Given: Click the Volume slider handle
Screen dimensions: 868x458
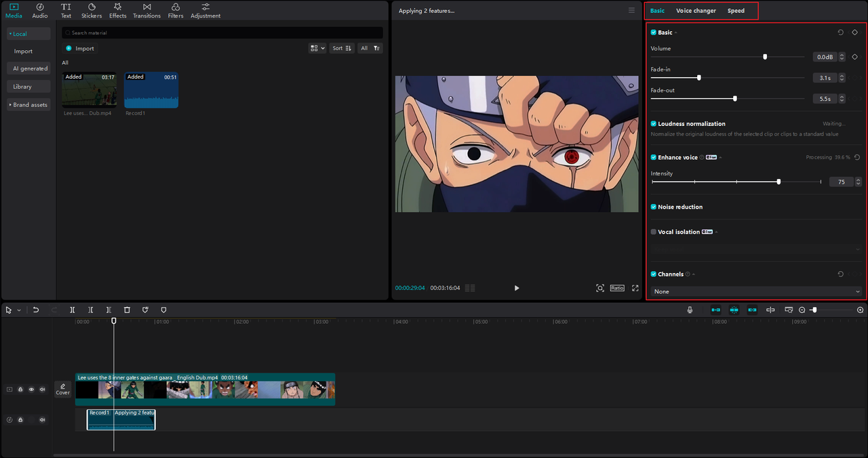Looking at the screenshot, I should [x=765, y=57].
